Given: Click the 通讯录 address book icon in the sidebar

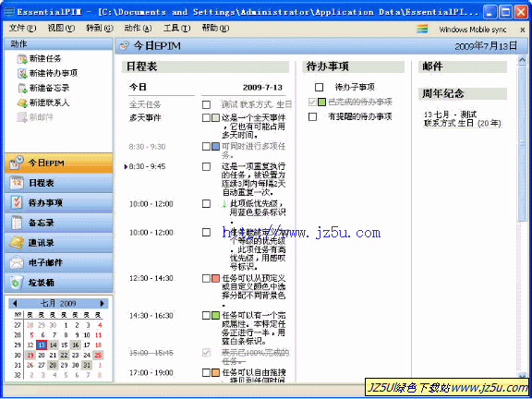Looking at the screenshot, I should 17,243.
